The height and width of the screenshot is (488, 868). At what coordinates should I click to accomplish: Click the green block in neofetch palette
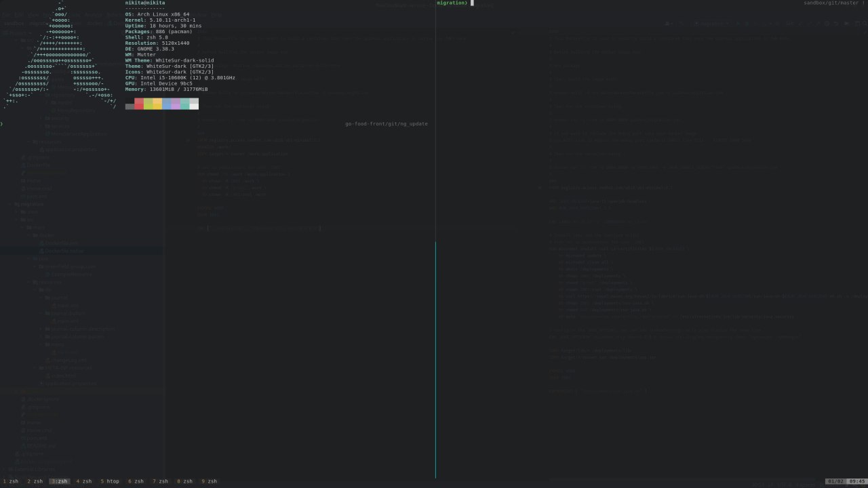point(149,104)
